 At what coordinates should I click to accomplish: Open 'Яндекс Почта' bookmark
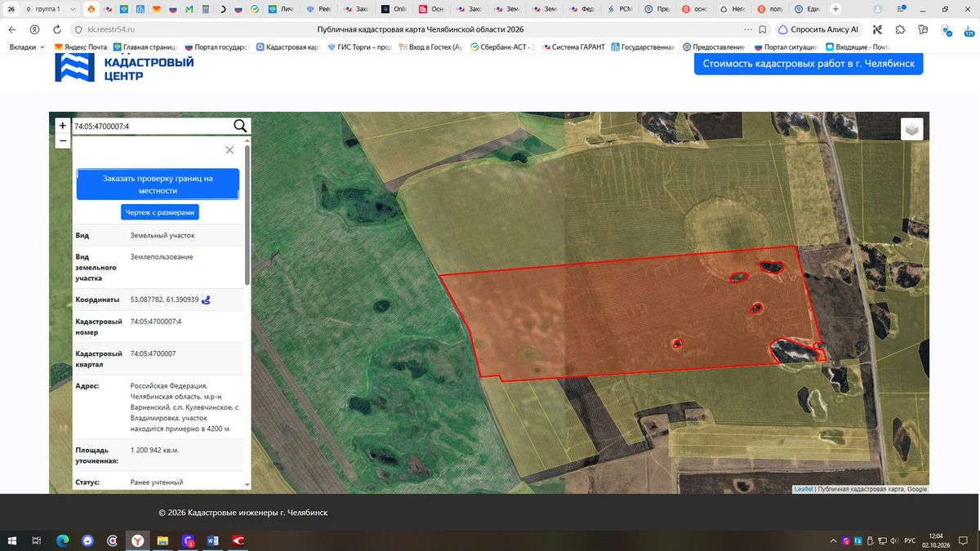81,47
